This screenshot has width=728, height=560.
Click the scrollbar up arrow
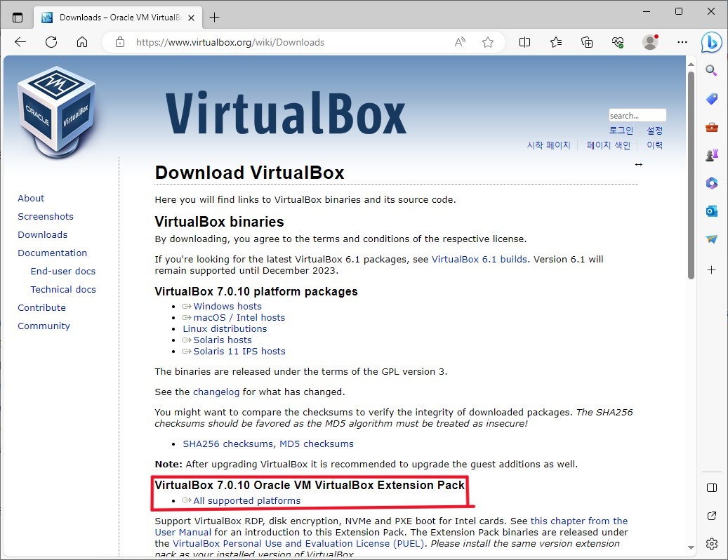[691, 64]
